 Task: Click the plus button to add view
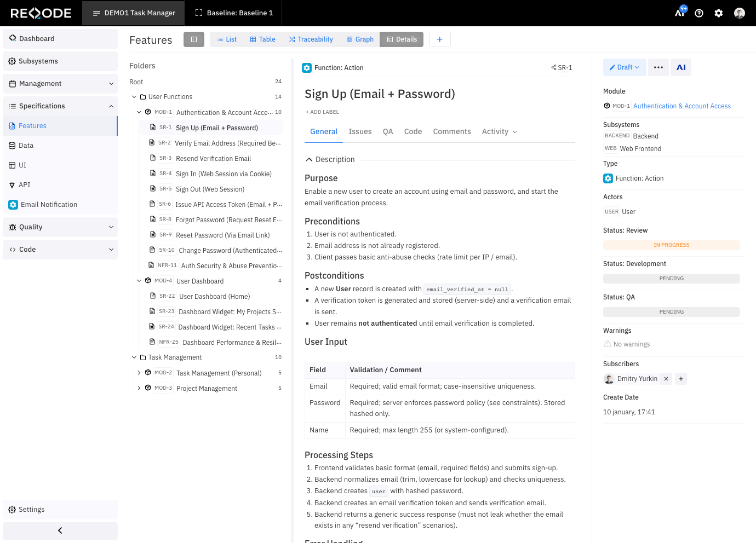439,39
